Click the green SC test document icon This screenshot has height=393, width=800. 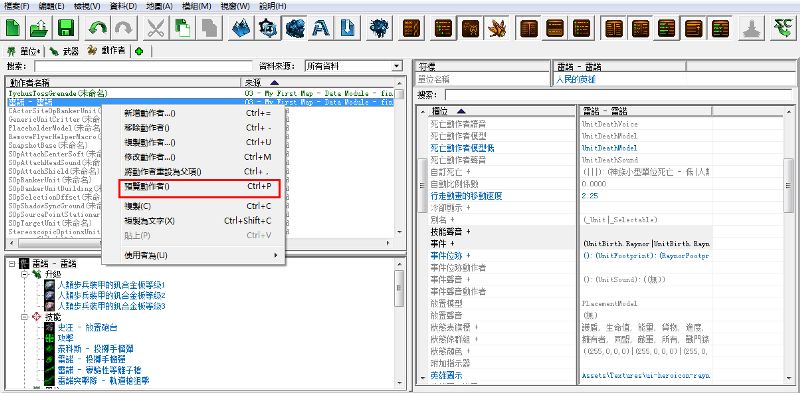783,27
